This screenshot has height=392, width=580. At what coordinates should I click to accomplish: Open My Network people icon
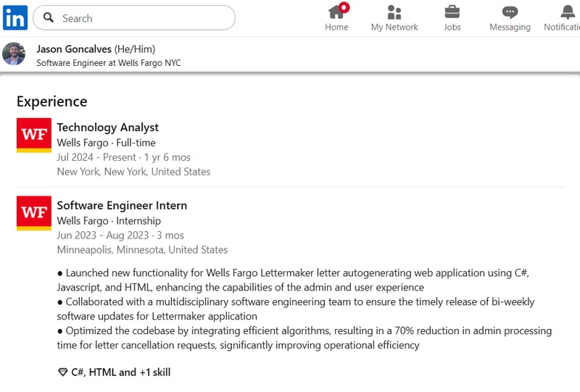coord(394,12)
